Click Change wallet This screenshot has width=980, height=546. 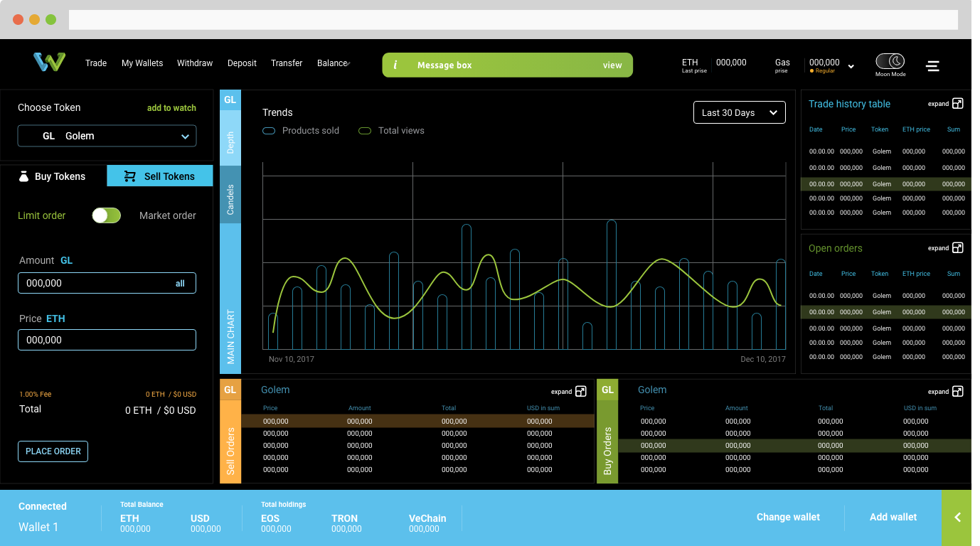click(x=788, y=518)
